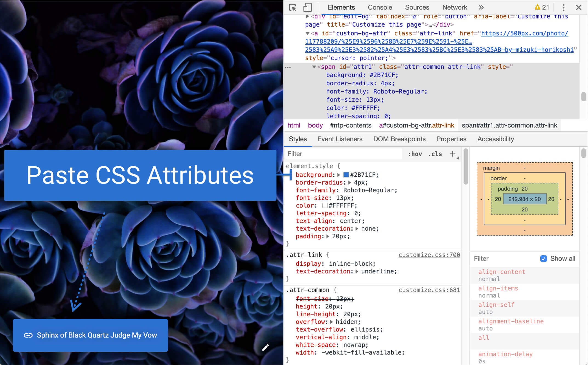This screenshot has height=365, width=588.
Task: Toggle the .cls class editor
Action: point(435,154)
